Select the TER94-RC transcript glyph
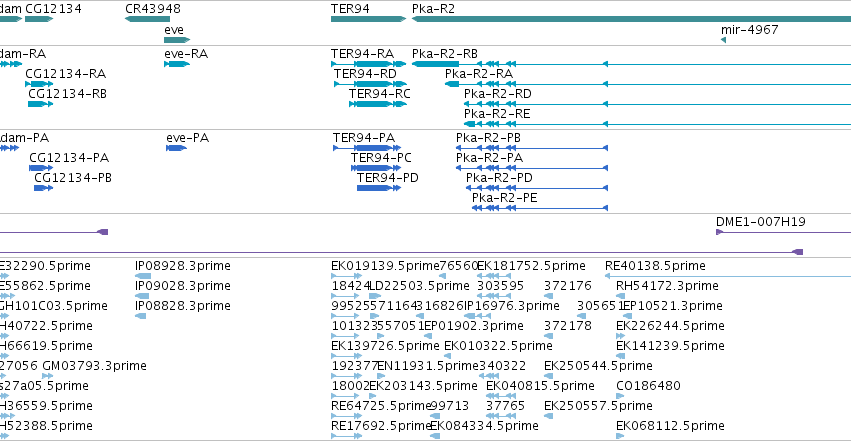Image resolution: width=851 pixels, height=441 pixels. [x=378, y=104]
